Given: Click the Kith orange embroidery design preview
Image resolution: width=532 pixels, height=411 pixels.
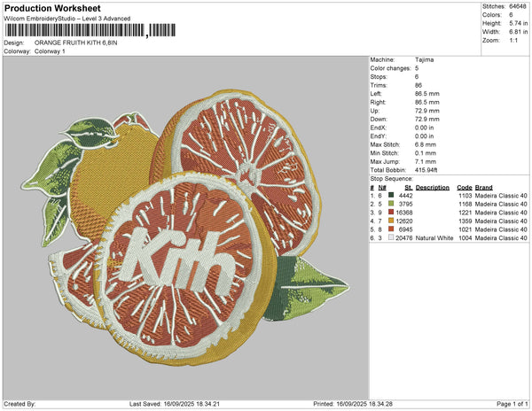Looking at the screenshot, I should [185, 228].
